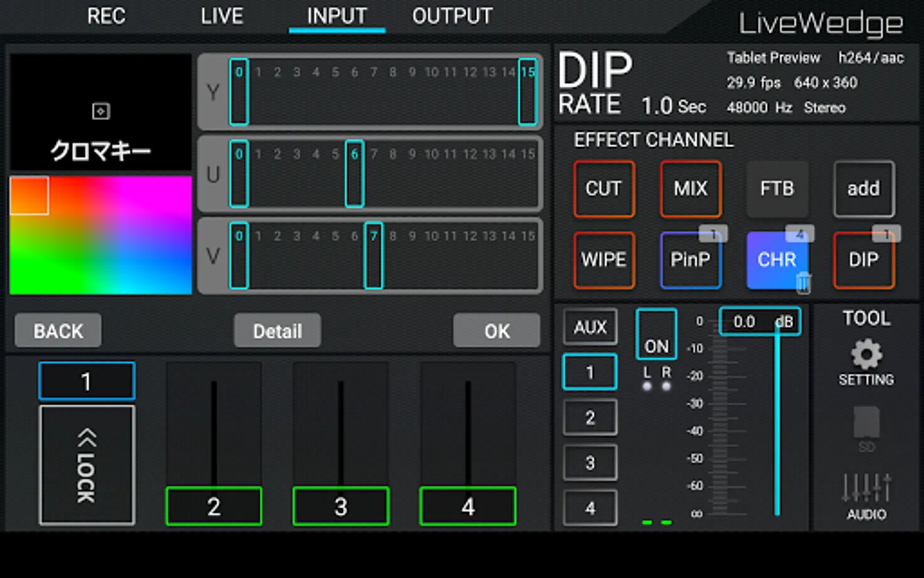Click U range lower handle at 0
Screen dimensions: 924x578
click(239, 173)
